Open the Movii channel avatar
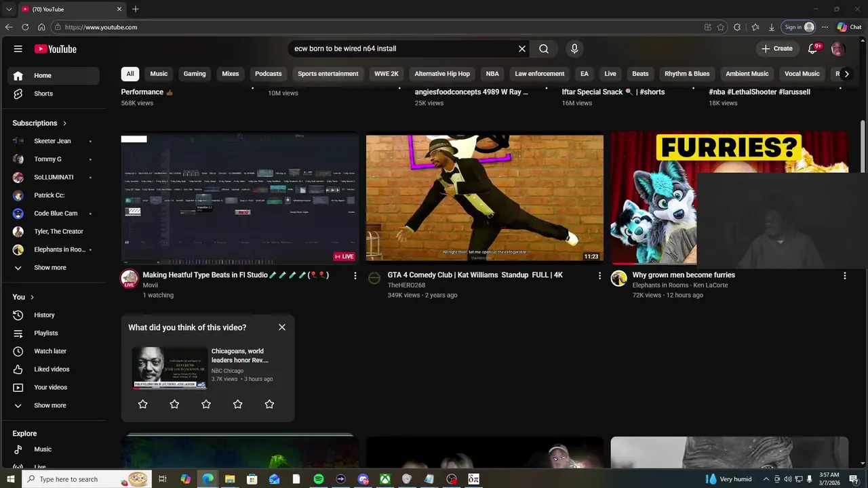 click(x=130, y=279)
